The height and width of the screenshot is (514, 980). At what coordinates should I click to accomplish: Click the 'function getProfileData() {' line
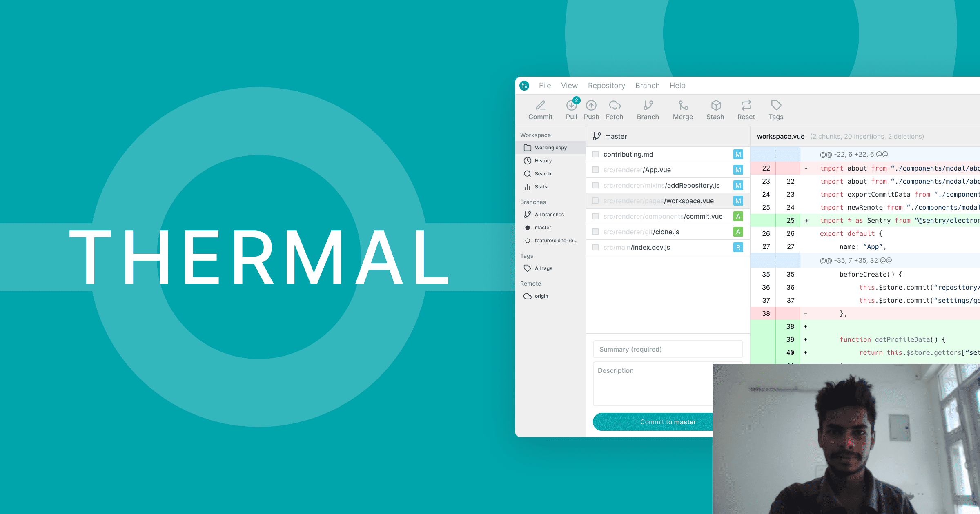(865, 339)
